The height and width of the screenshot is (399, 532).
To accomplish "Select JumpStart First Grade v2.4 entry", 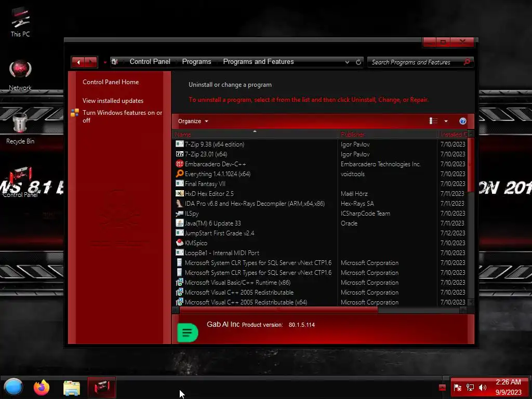I will click(x=219, y=233).
